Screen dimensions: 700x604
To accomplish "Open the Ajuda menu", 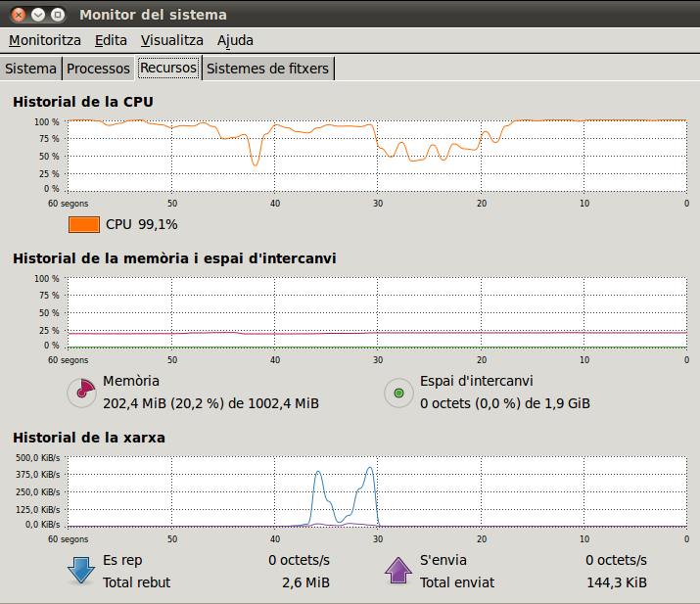I will pos(235,40).
